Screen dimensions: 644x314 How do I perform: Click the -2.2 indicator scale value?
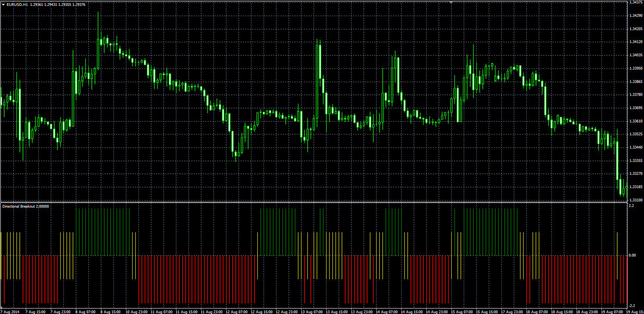(632, 306)
